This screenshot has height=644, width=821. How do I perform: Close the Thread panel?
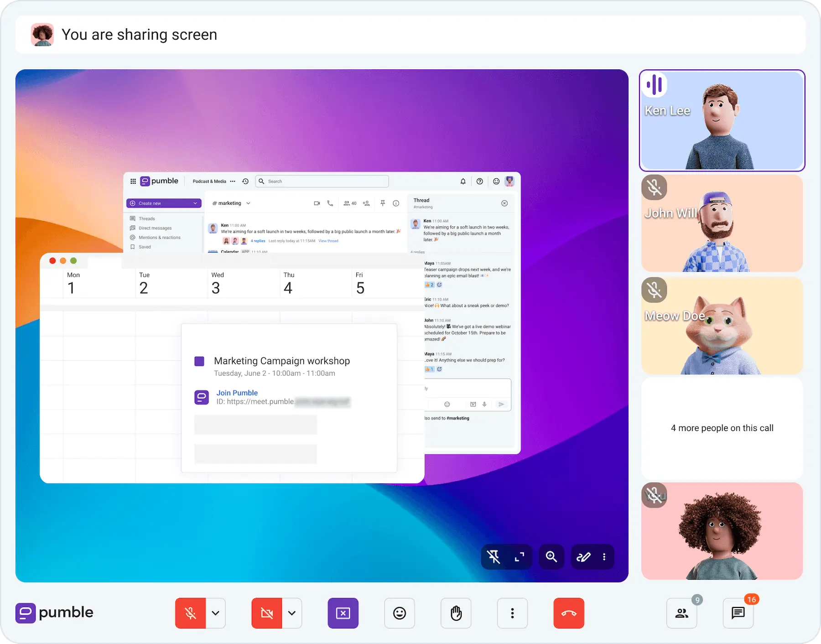tap(504, 203)
